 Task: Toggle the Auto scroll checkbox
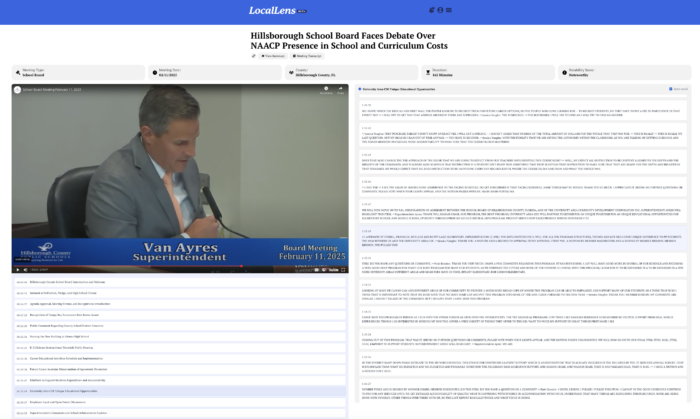click(671, 89)
